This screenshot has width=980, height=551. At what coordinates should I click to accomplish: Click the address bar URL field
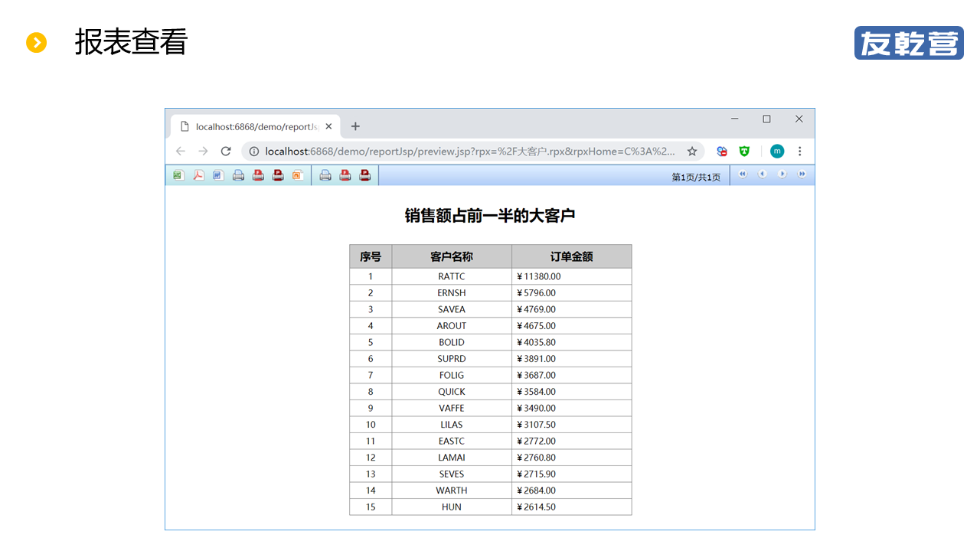467,152
